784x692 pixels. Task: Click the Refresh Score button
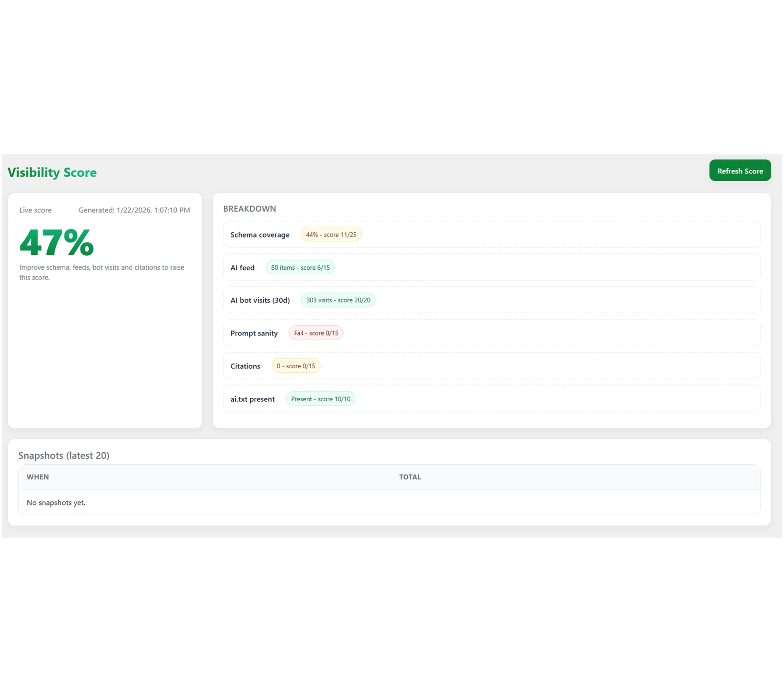click(739, 170)
